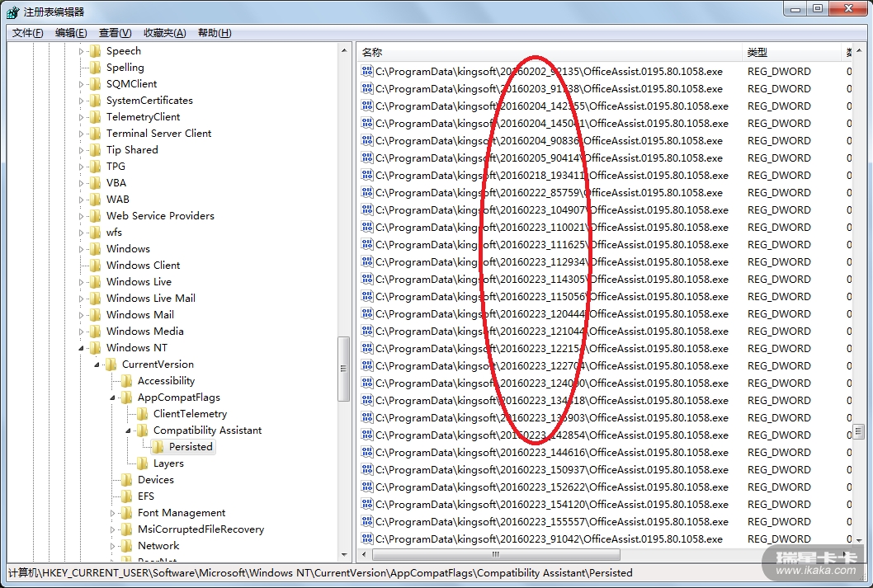Click the VBA folder icon

tap(95, 183)
